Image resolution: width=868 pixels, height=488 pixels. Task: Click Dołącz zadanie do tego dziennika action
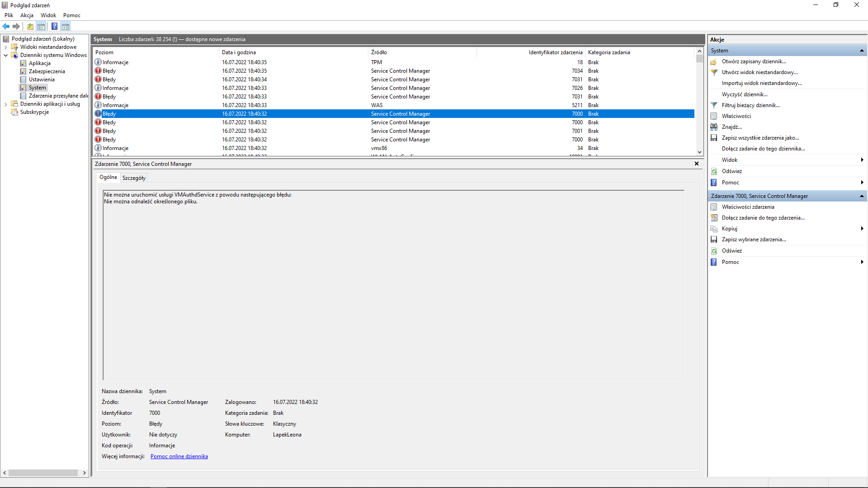point(763,149)
